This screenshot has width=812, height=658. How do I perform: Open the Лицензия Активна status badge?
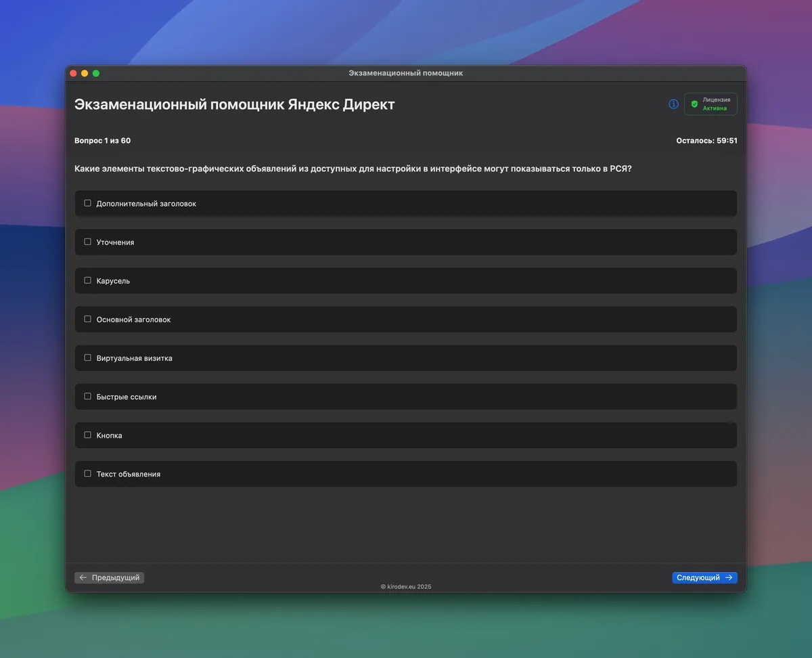point(710,104)
